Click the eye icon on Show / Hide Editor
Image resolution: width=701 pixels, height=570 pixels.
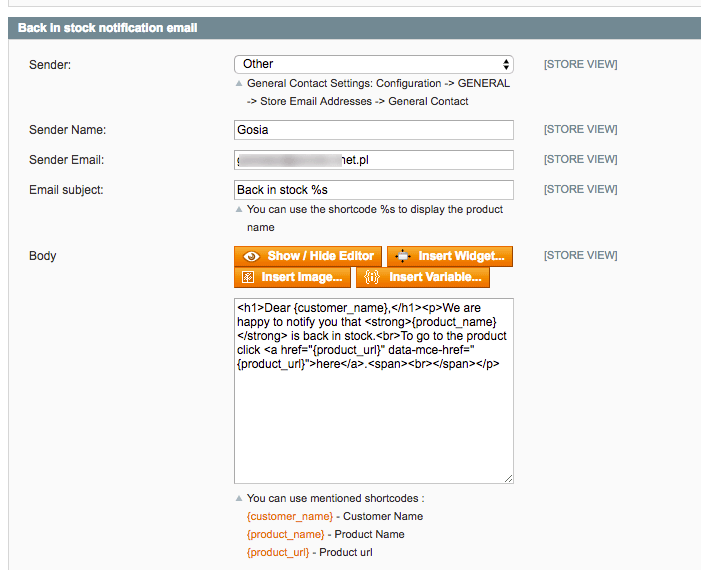[252, 256]
